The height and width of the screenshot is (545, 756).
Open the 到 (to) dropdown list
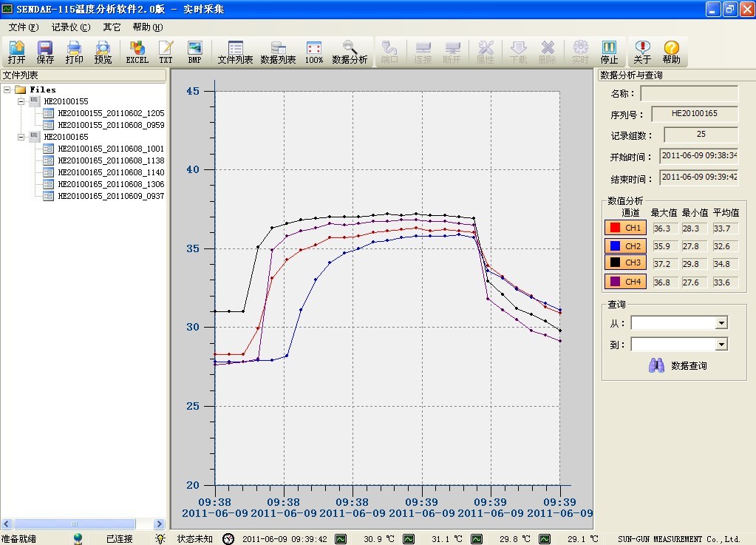(x=721, y=345)
